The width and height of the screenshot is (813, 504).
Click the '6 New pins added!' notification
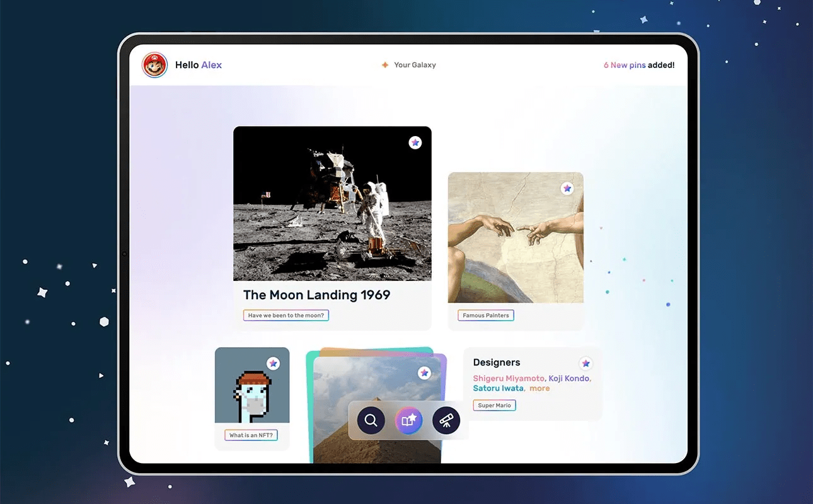tap(639, 65)
